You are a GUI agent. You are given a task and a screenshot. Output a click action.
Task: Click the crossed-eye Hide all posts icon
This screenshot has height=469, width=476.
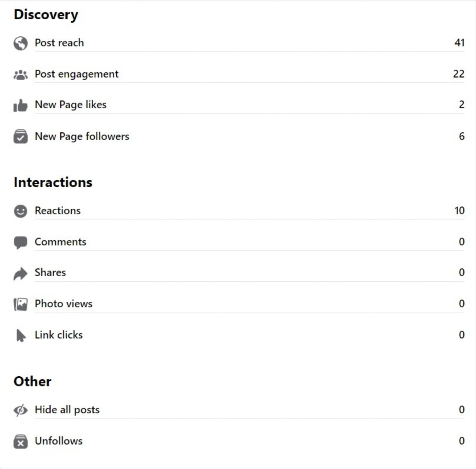[20, 410]
